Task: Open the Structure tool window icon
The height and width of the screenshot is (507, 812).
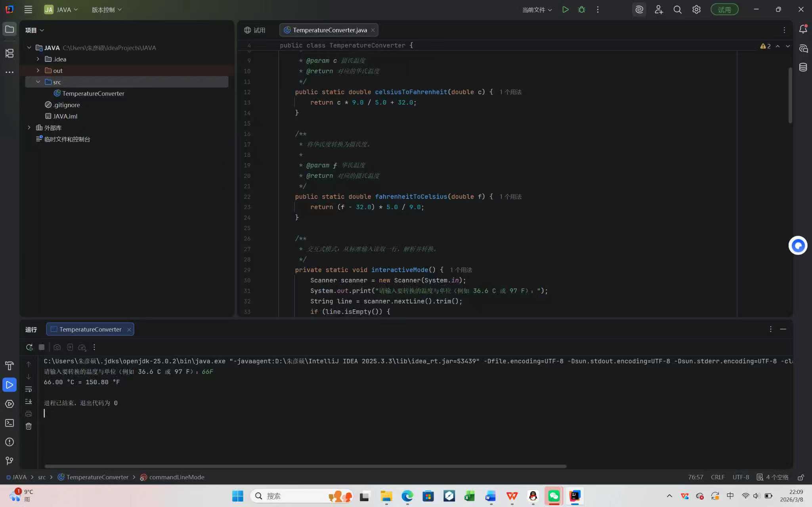Action: tap(10, 53)
